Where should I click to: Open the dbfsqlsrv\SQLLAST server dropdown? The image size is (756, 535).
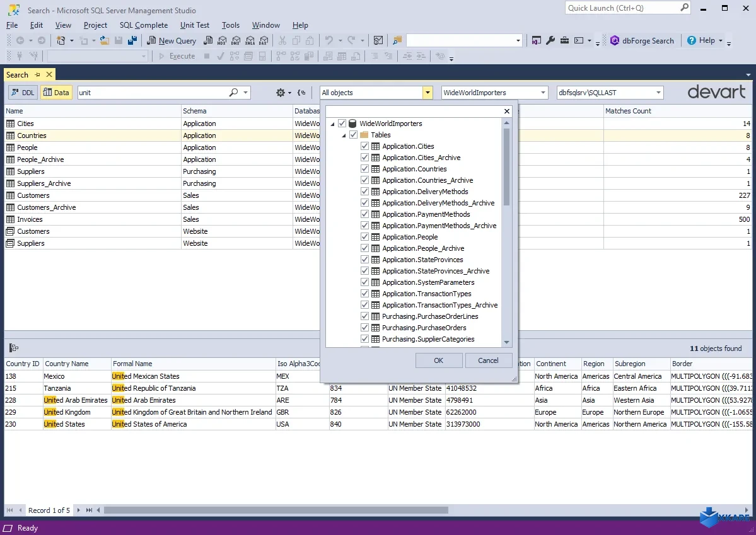pyautogui.click(x=658, y=93)
